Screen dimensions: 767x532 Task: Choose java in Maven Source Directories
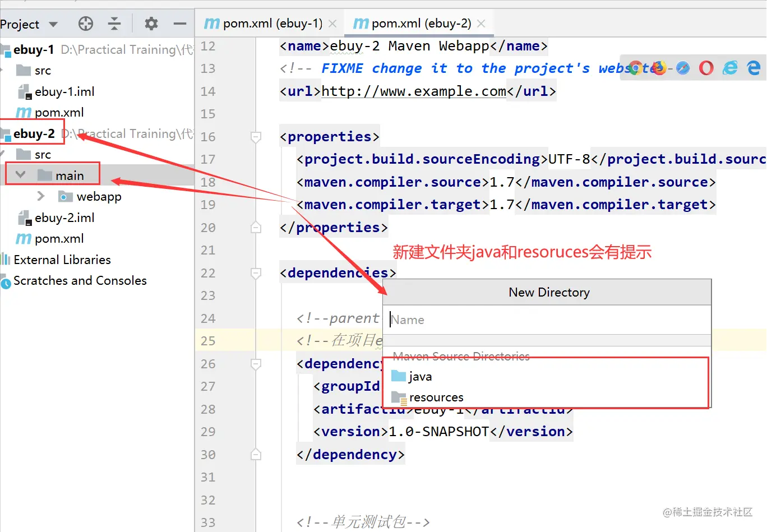tap(420, 377)
